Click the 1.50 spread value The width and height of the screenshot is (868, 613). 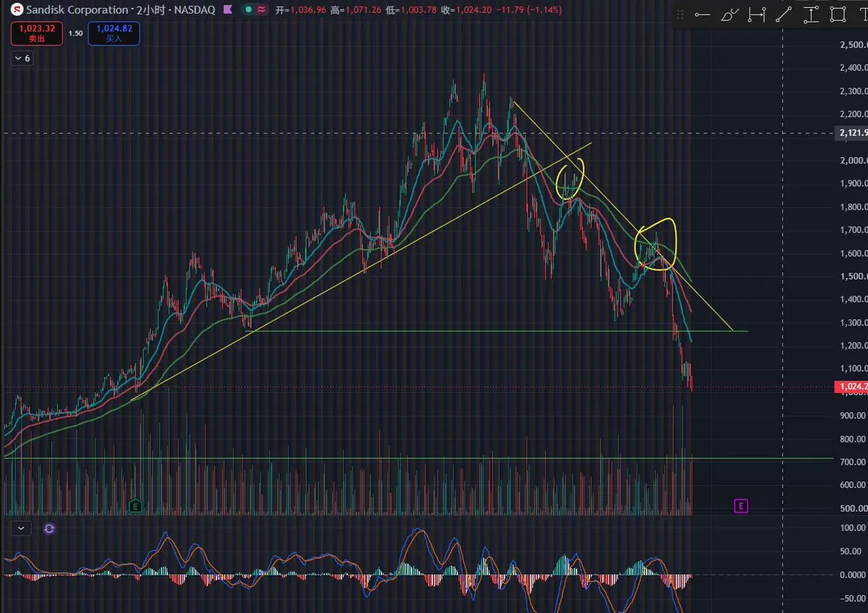click(76, 33)
